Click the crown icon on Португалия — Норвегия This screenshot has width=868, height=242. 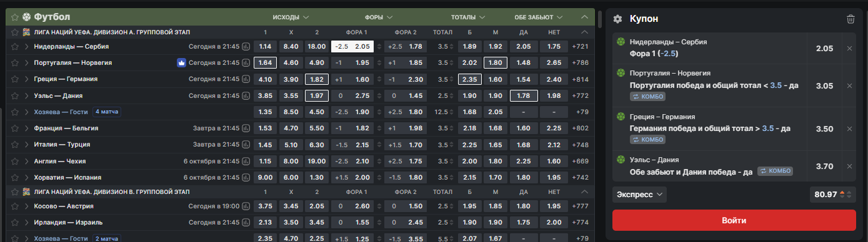click(182, 63)
